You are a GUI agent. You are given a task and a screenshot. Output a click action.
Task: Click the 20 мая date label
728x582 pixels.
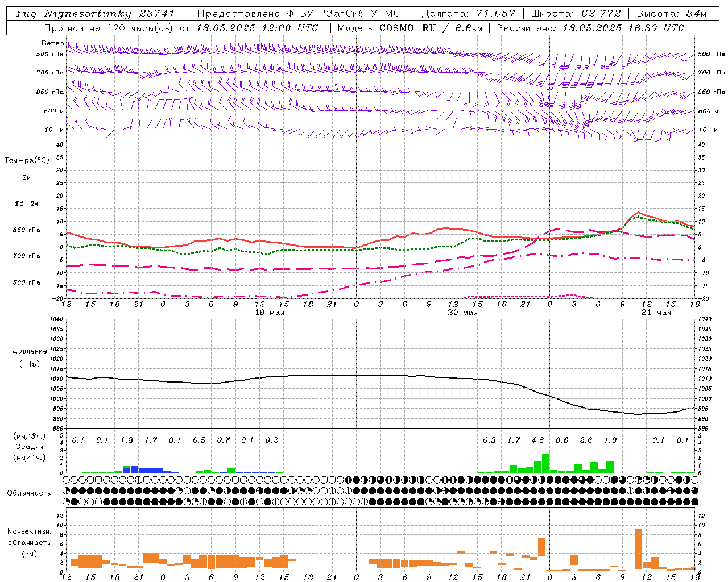[x=463, y=313]
